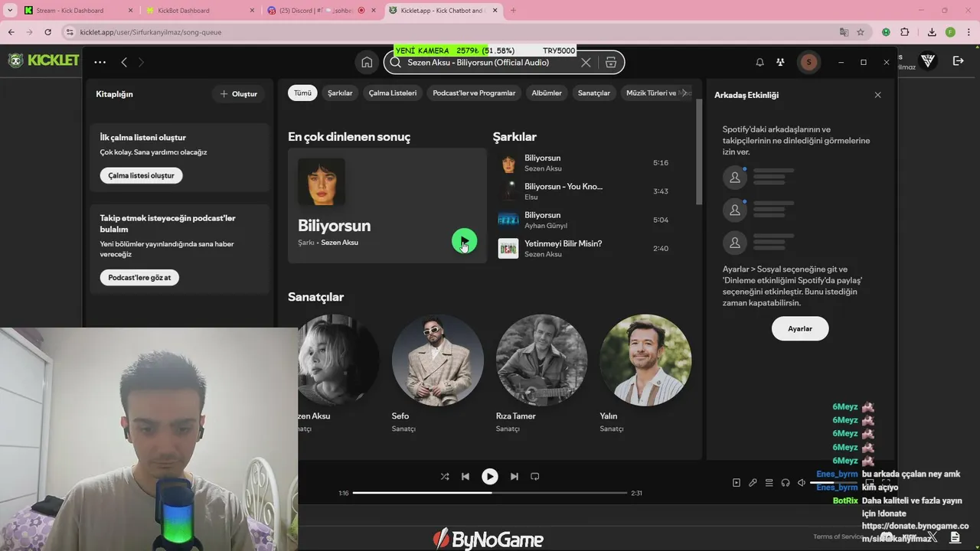The image size is (980, 551).
Task: Show lyrics microphone icon
Action: point(753,483)
